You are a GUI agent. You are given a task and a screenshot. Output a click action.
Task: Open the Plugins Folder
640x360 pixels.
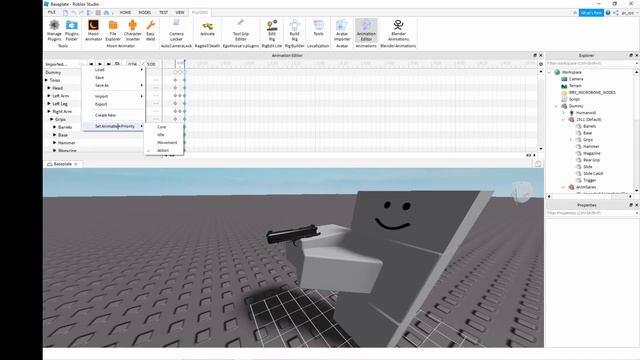point(72,30)
